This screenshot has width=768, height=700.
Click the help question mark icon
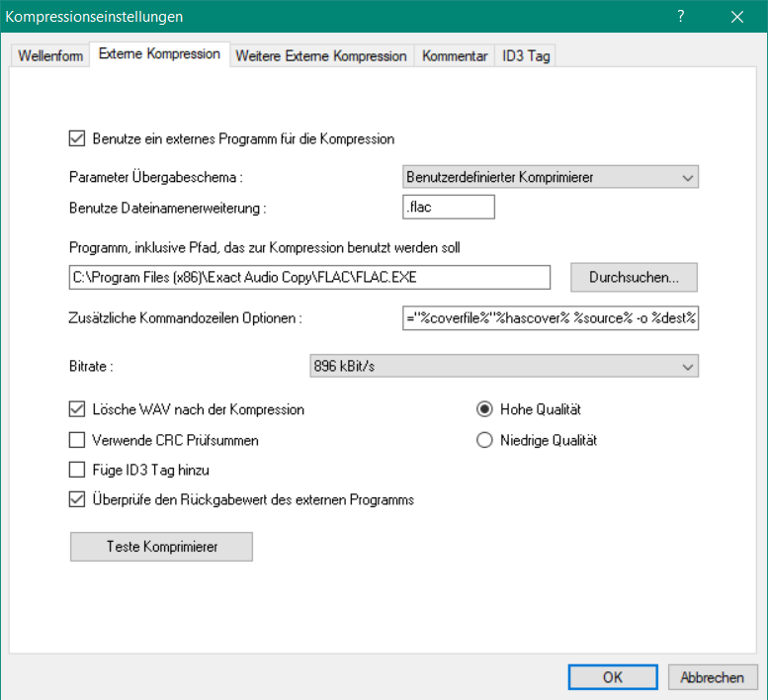(681, 16)
